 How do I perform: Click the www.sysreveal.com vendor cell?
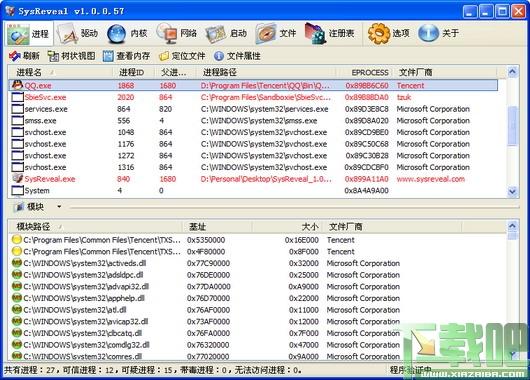[x=431, y=179]
